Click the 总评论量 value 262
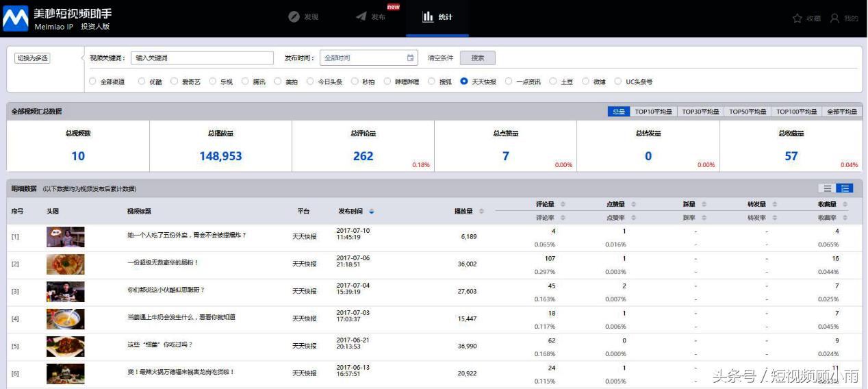 tap(363, 156)
